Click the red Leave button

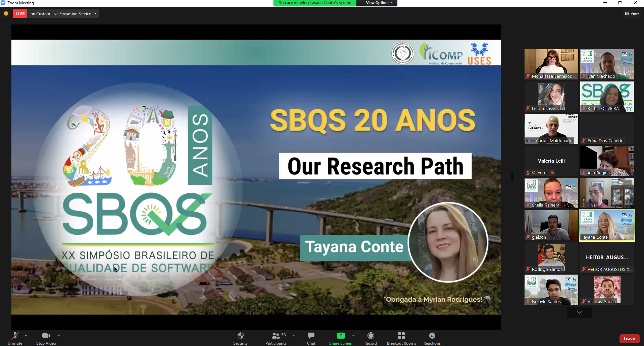click(629, 339)
